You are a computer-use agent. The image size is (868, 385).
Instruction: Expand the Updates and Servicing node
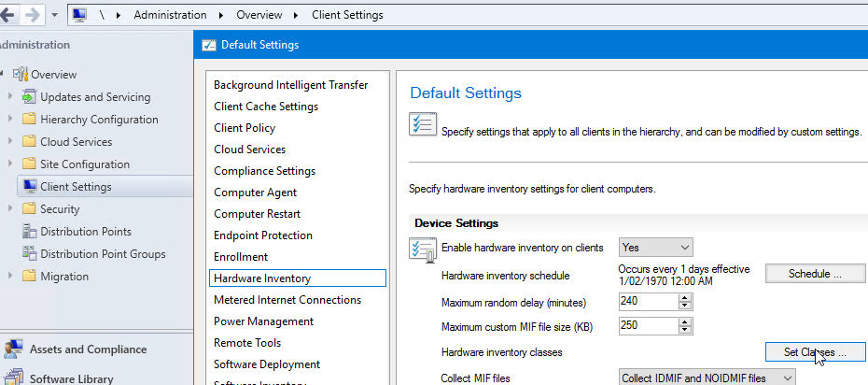click(10, 97)
